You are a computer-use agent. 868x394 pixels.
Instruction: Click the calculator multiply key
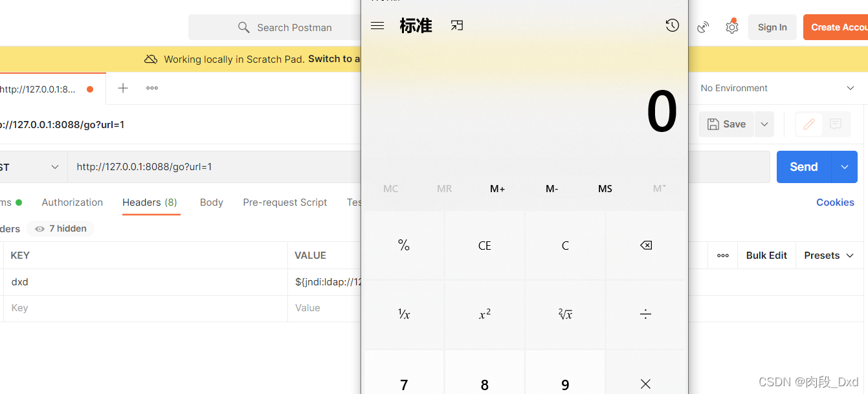(x=645, y=384)
